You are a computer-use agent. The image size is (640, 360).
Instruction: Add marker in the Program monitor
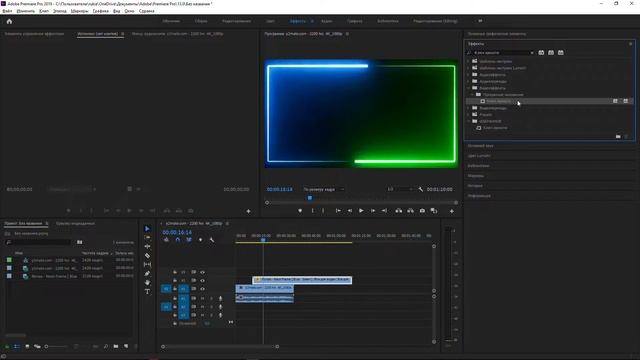[300, 211]
